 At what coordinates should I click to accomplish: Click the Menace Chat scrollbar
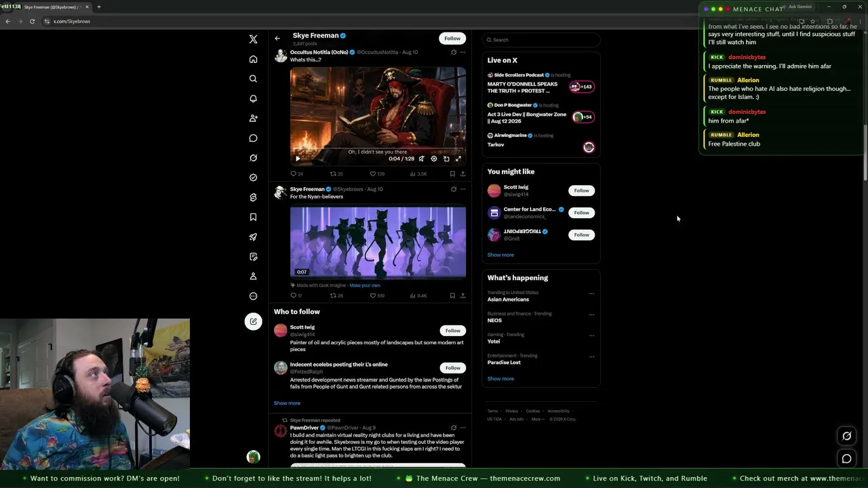(x=865, y=152)
